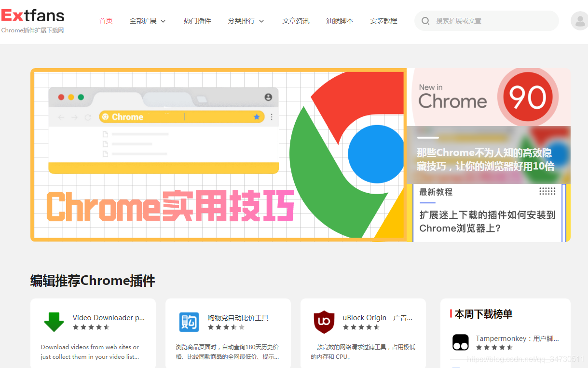Click the 本周下载榜单 heading

483,314
